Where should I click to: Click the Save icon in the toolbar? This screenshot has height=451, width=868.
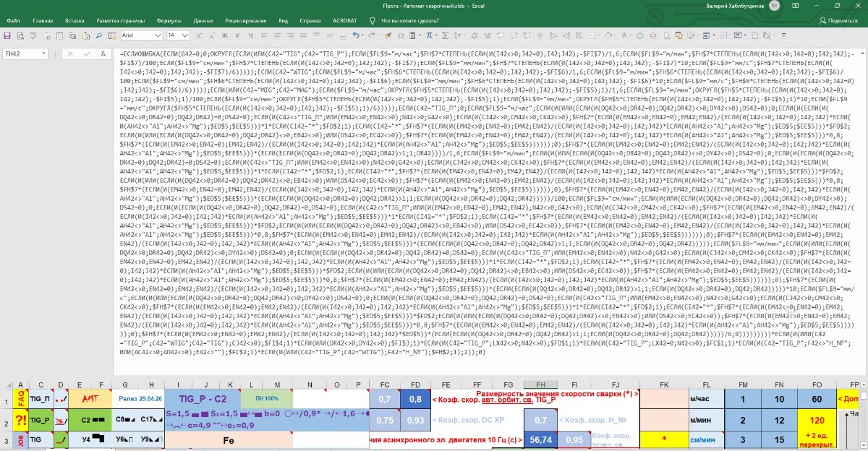pyautogui.click(x=7, y=35)
